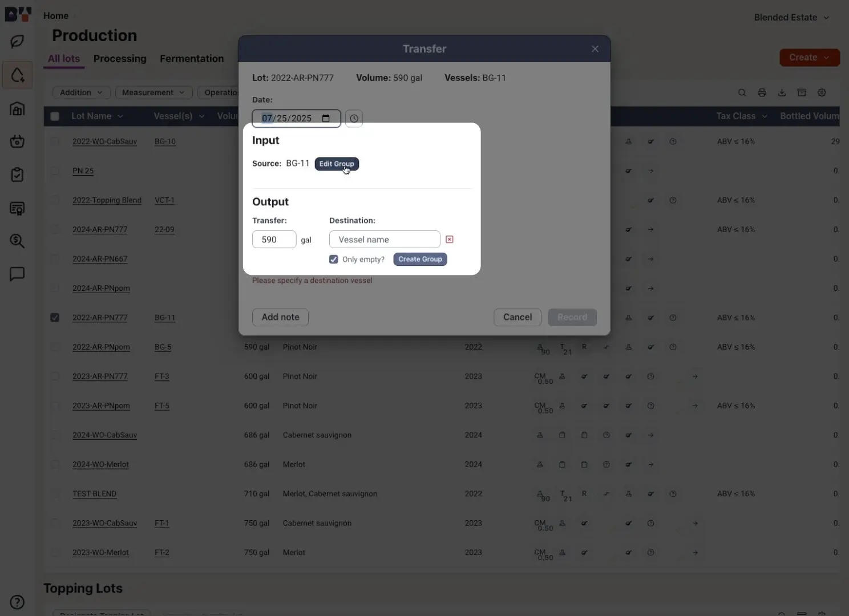849x616 pixels.
Task: Open table settings gear icon
Action: point(822,92)
